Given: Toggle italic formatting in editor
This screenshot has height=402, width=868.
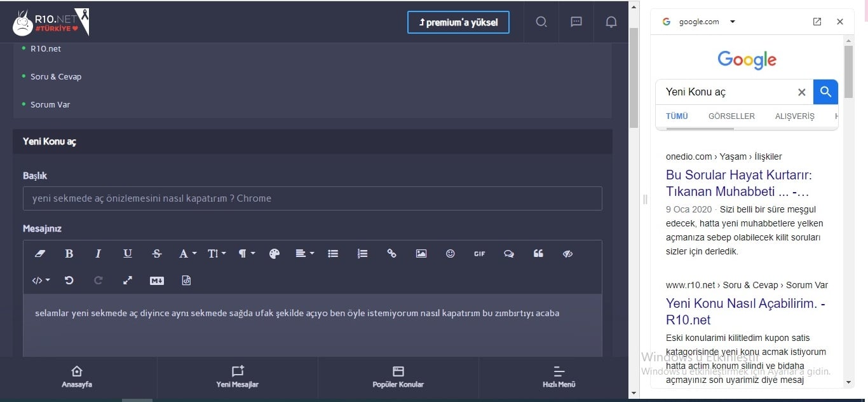Looking at the screenshot, I should [98, 254].
